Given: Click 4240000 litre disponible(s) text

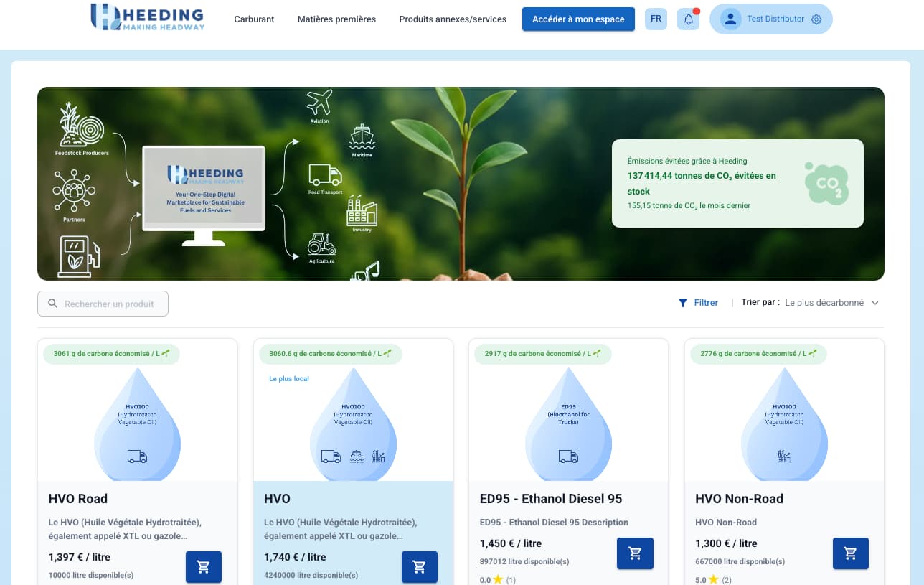Looking at the screenshot, I should (x=311, y=576).
